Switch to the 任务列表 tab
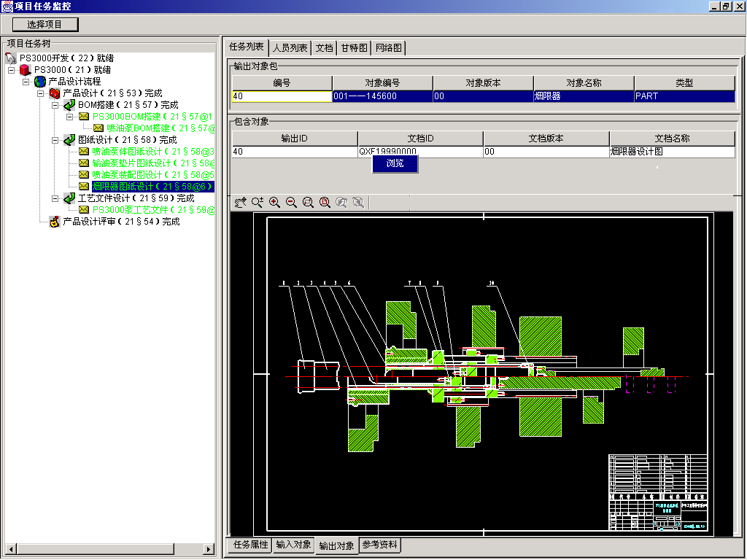747x560 pixels. point(247,47)
